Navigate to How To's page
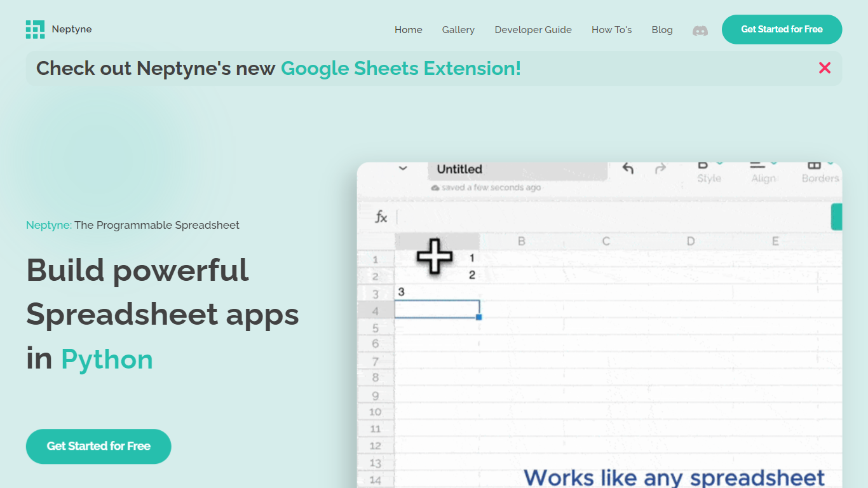The image size is (868, 488). [x=611, y=30]
